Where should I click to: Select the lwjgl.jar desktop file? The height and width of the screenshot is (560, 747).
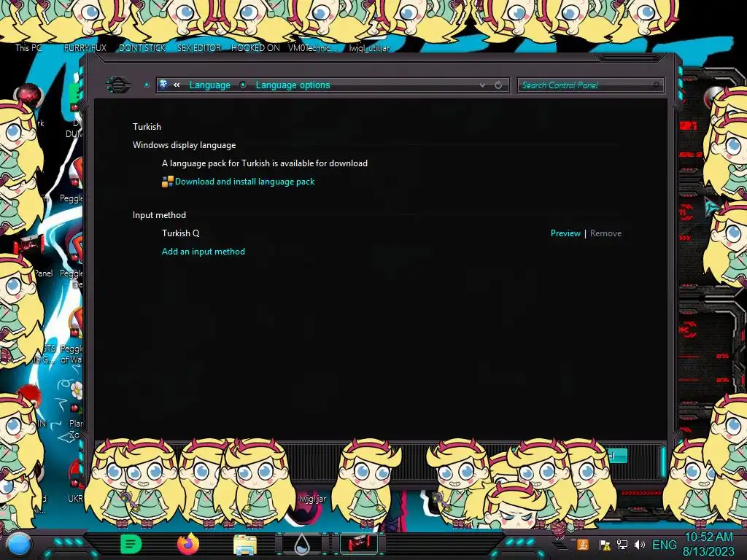(313, 499)
